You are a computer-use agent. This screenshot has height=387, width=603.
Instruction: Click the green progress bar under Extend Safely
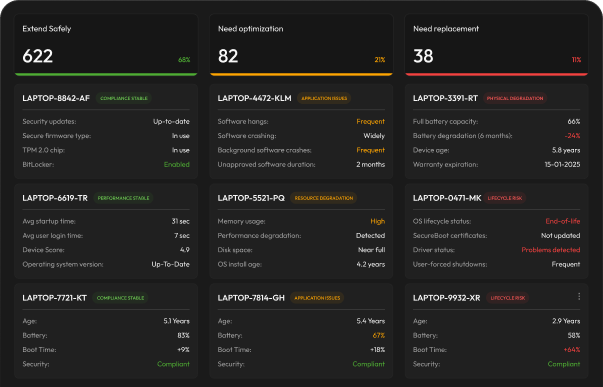[106, 74]
